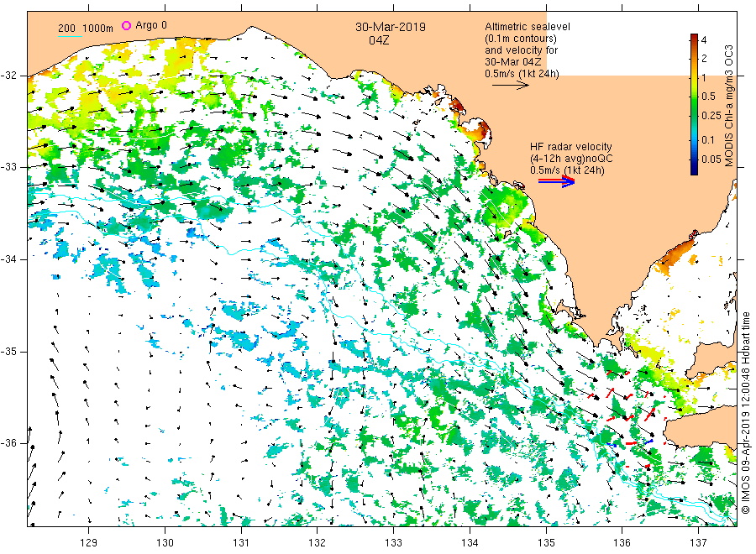The image size is (756, 554).
Task: Click the '(0.1m contours)' legend text
Action: 521,39
